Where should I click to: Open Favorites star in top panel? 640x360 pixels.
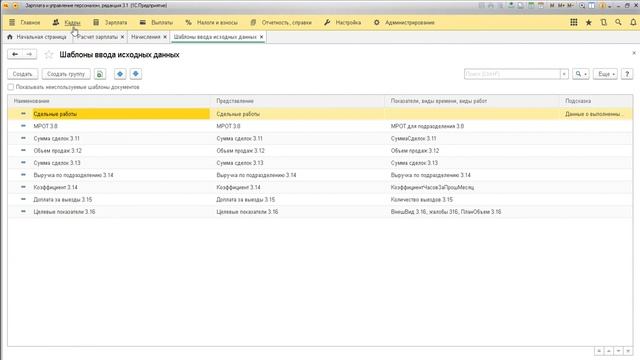pos(589,22)
